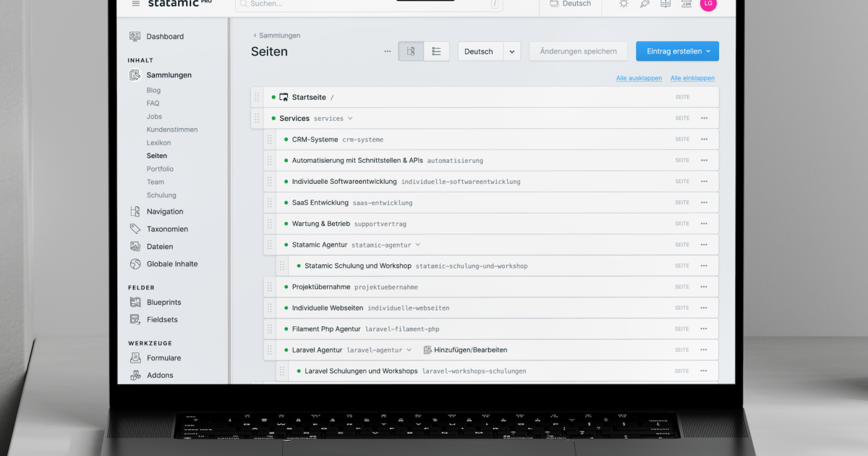
Task: Click the Formulare icon in sidebar
Action: point(135,358)
